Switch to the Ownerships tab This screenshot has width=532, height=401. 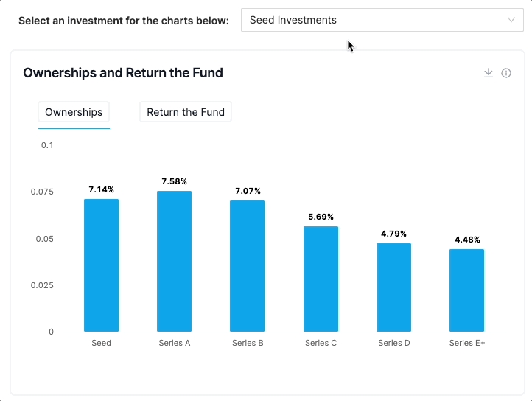[x=74, y=112]
